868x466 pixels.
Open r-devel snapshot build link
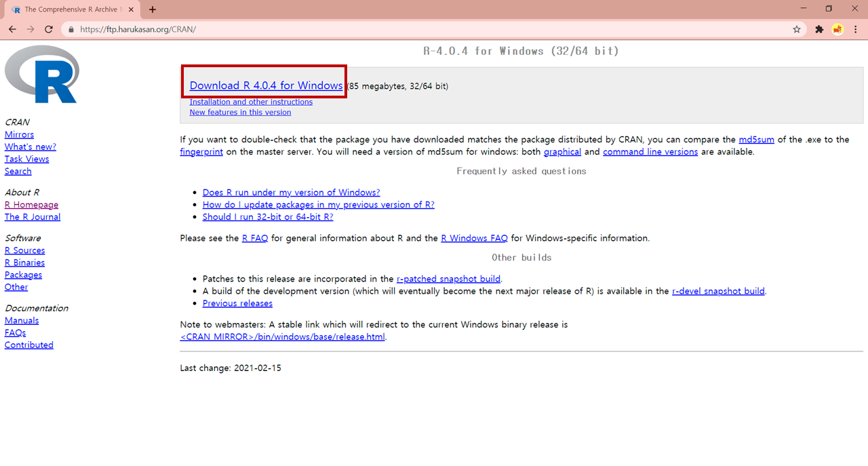718,291
